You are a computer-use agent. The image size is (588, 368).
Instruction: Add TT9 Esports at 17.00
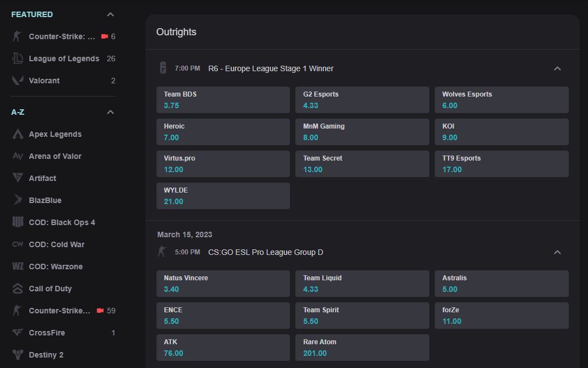(501, 164)
